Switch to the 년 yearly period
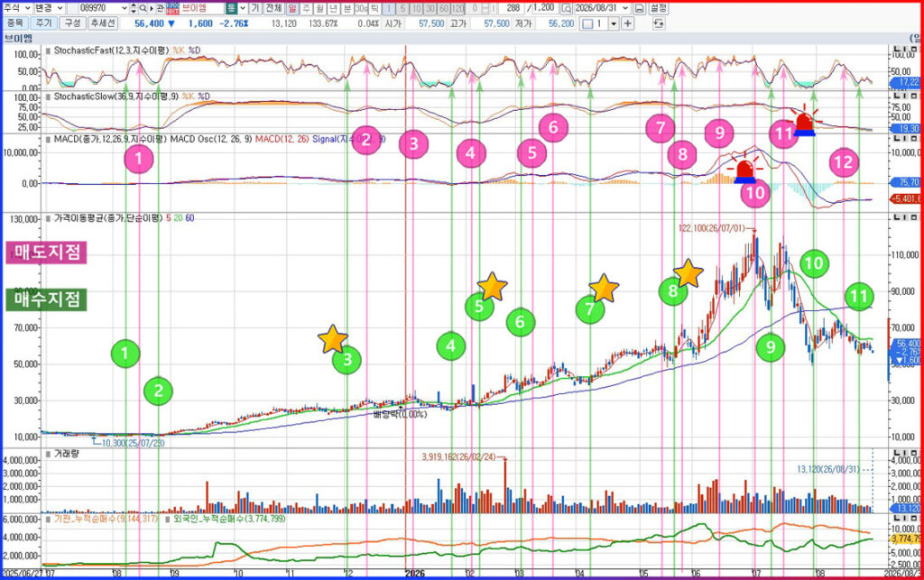This screenshot has height=580, width=924. coord(333,8)
